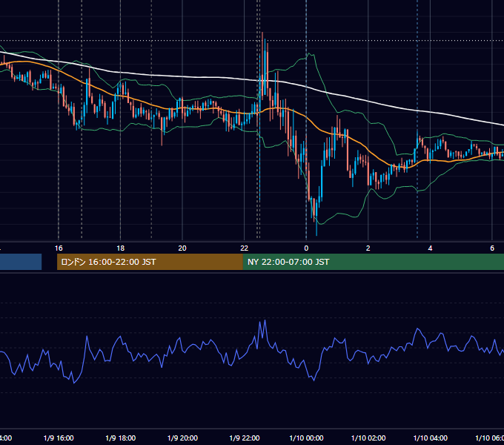504x445 pixels.
Task: Click the ロンドン 16:00-22:00 JST session bar
Action: (x=150, y=262)
